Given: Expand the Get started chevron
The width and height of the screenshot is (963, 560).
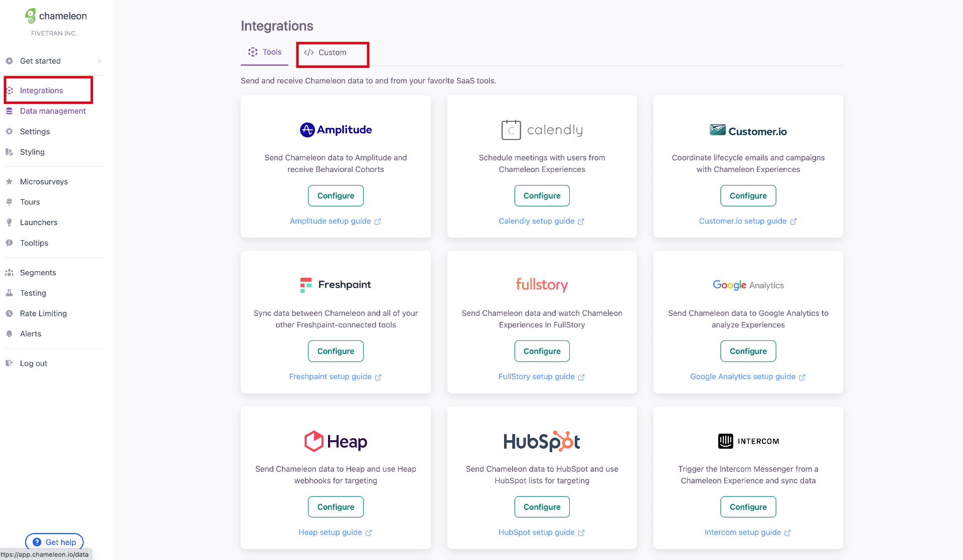Looking at the screenshot, I should 99,61.
